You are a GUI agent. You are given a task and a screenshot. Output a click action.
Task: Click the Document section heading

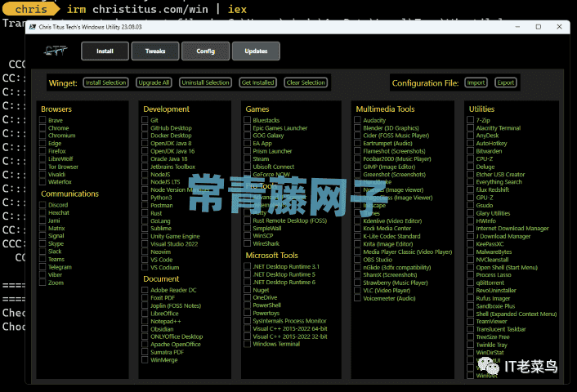click(x=161, y=278)
